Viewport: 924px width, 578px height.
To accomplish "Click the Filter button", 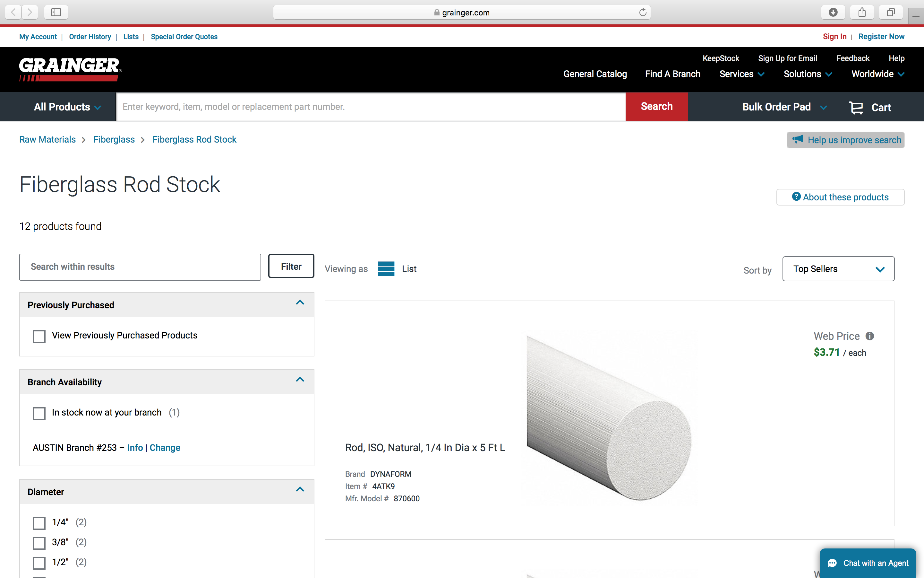I will pos(291,266).
